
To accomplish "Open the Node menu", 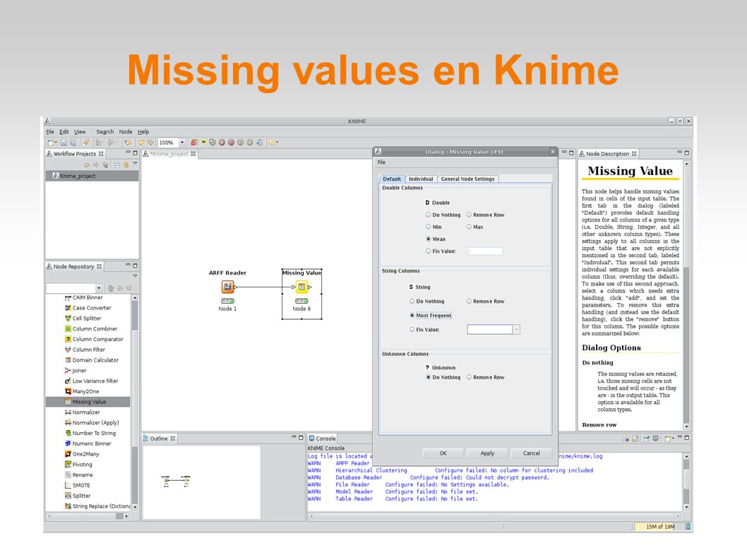I will [126, 132].
